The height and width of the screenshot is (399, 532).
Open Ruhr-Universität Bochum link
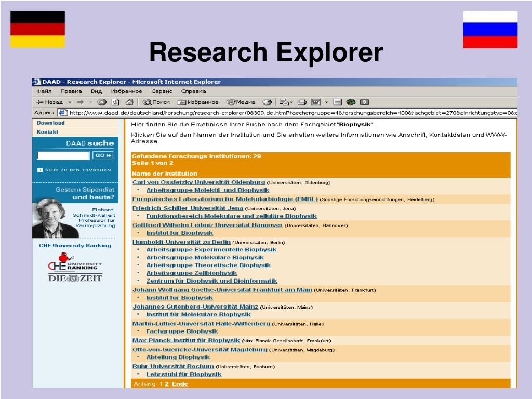(173, 366)
